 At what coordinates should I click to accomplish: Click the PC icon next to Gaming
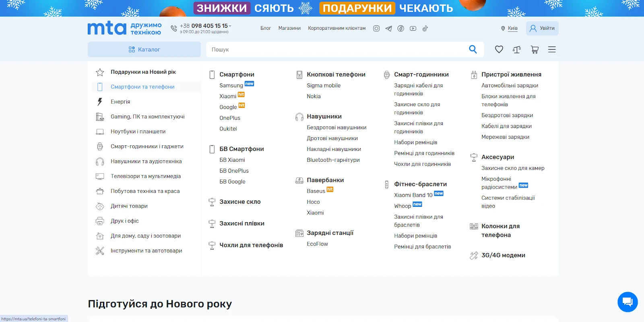click(100, 117)
